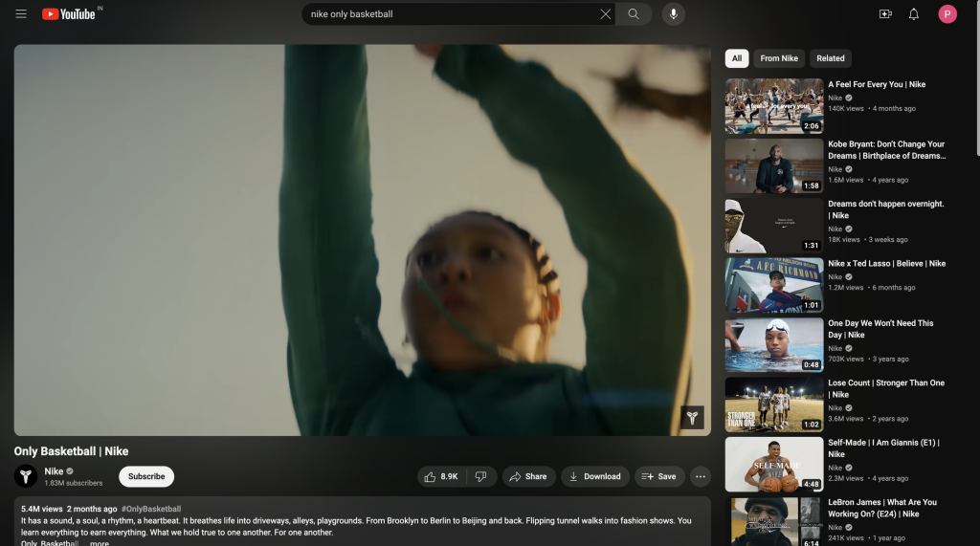
Task: Open the Save to playlist option
Action: point(658,476)
